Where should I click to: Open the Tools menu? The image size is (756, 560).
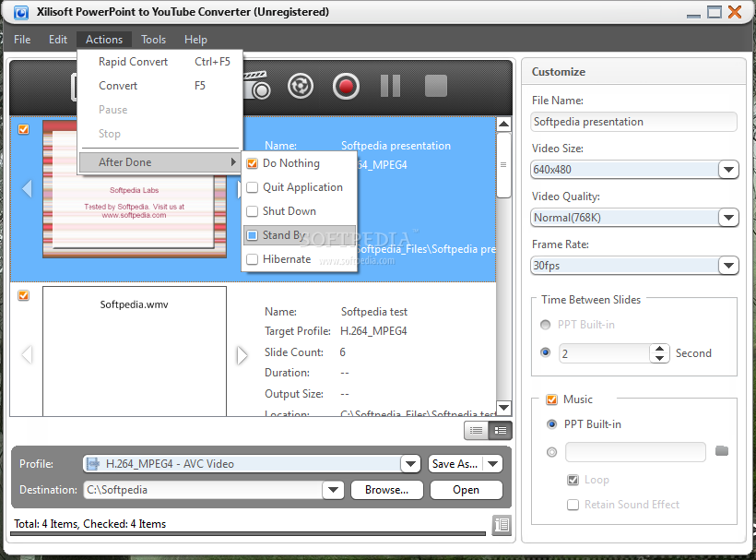tap(153, 40)
